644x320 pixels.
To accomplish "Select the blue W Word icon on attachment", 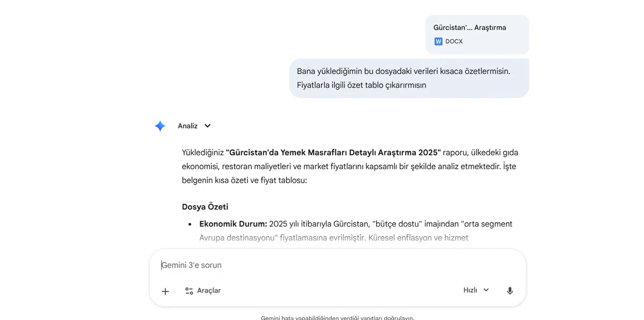I will tap(438, 41).
